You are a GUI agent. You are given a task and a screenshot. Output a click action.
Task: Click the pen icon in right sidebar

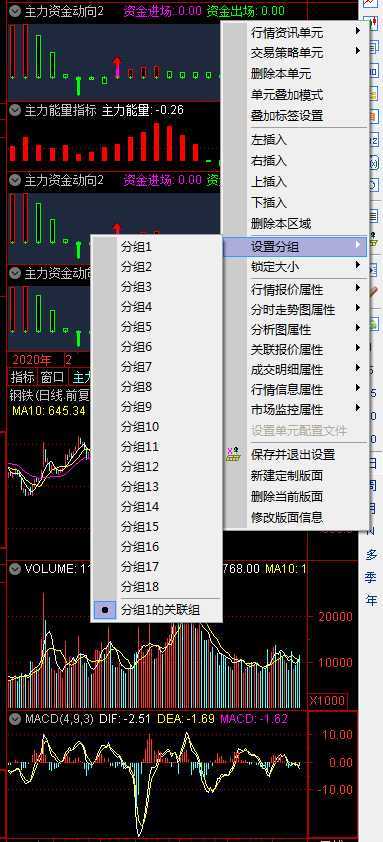372,293
